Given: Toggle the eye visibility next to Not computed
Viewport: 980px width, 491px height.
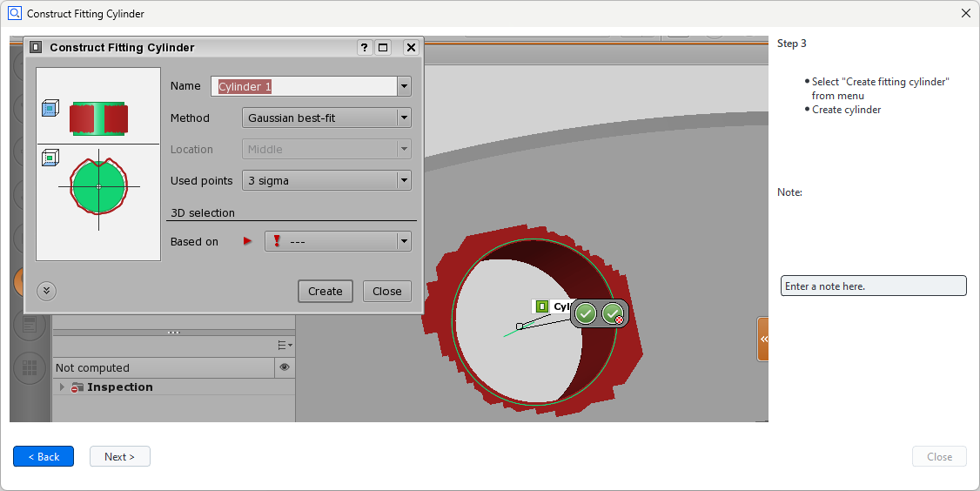Looking at the screenshot, I should click(285, 368).
